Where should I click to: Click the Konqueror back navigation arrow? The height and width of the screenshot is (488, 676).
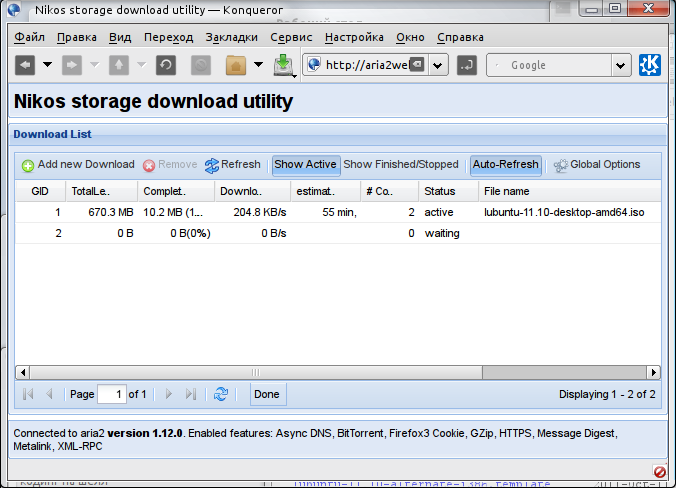click(x=25, y=65)
